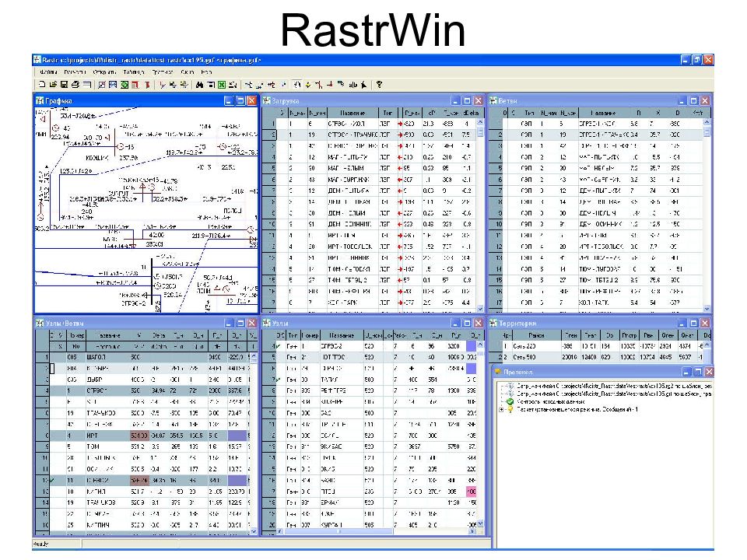
Task: Click the Территории window title icon
Action: (493, 323)
